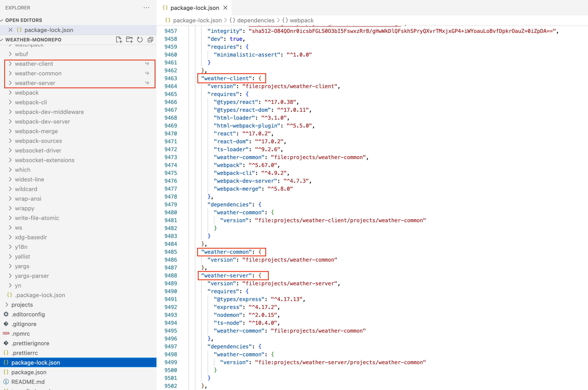
Task: Click package-lock.json breadcrumb segment
Action: click(x=197, y=20)
